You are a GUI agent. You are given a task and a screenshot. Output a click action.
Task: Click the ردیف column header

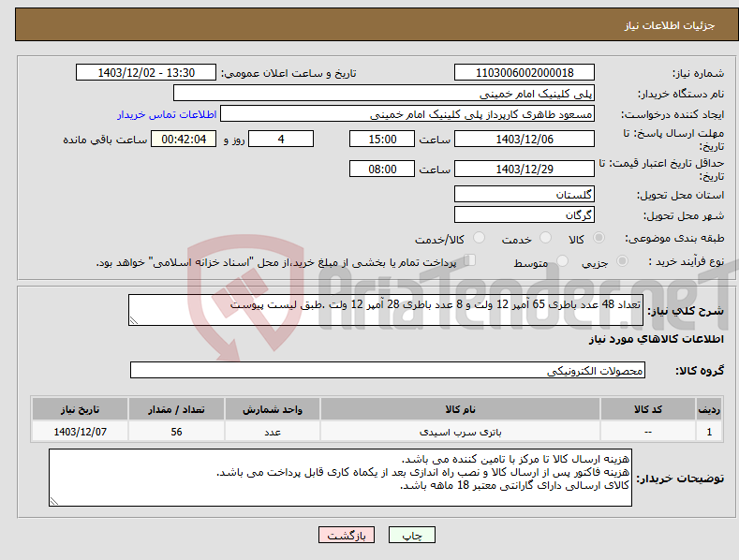point(709,409)
